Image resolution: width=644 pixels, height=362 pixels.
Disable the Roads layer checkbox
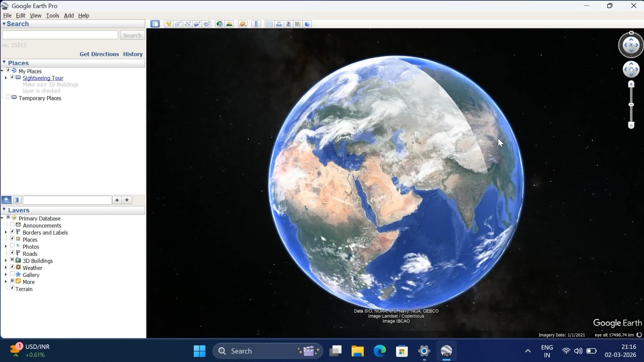click(13, 253)
